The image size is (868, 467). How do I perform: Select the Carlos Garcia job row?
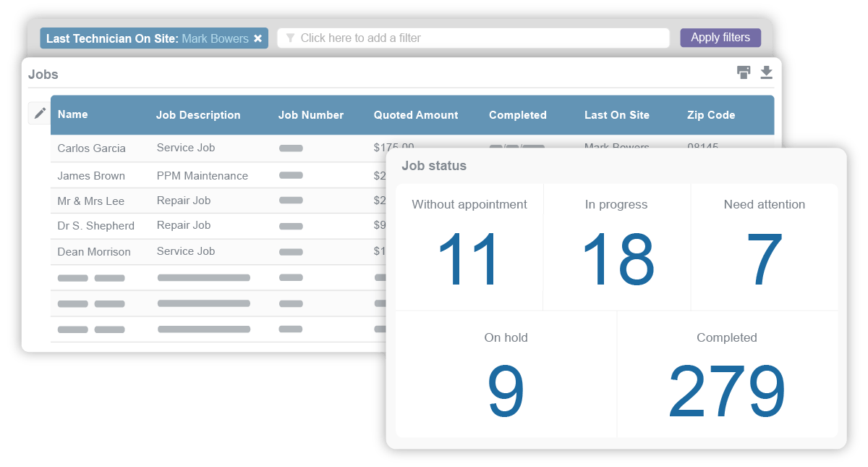click(92, 148)
